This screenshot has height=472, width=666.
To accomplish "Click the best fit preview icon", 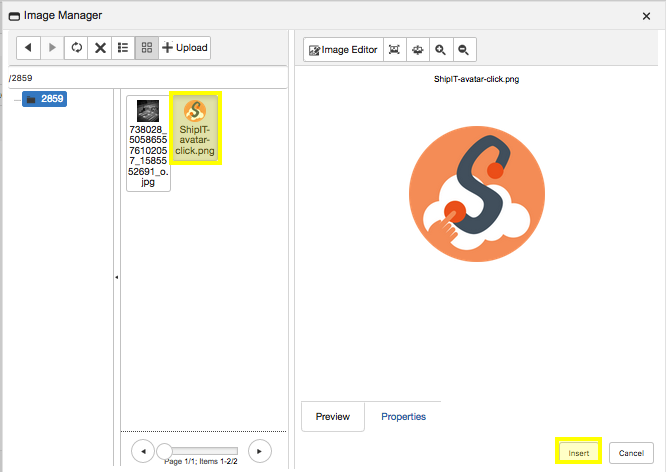I will coord(395,50).
